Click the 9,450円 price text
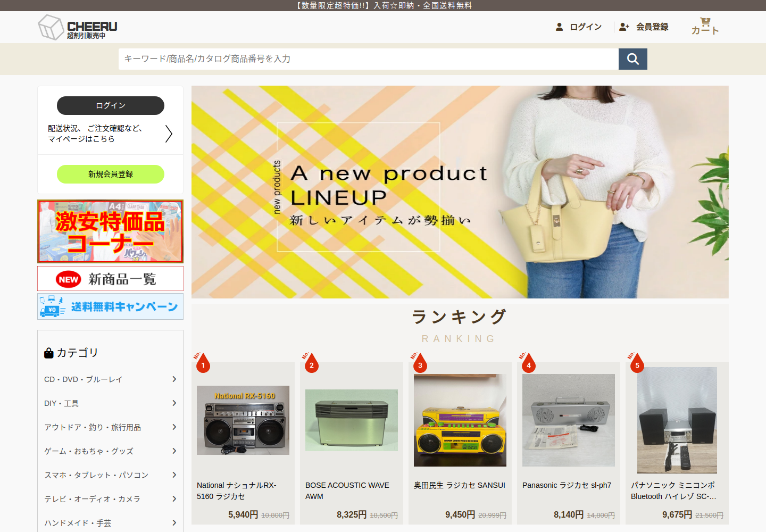The height and width of the screenshot is (532, 766). (460, 514)
